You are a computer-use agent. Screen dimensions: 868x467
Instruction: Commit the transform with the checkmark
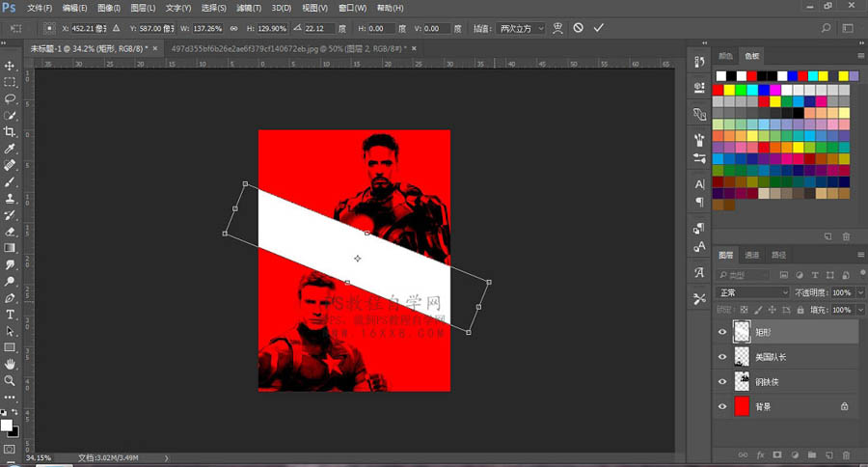[x=598, y=28]
